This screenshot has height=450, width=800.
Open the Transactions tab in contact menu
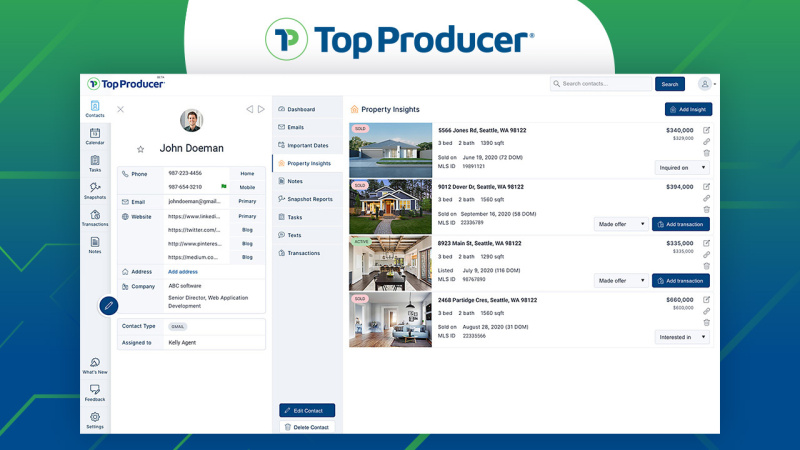click(307, 253)
